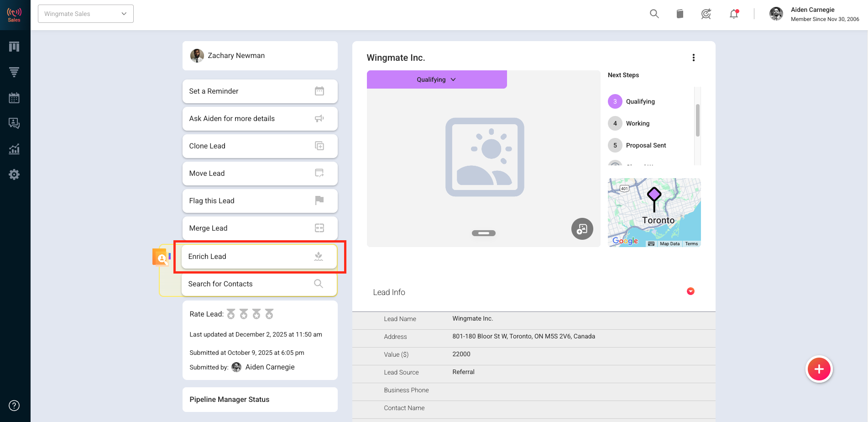
Task: Click the purple map pin marker
Action: pyautogui.click(x=654, y=199)
